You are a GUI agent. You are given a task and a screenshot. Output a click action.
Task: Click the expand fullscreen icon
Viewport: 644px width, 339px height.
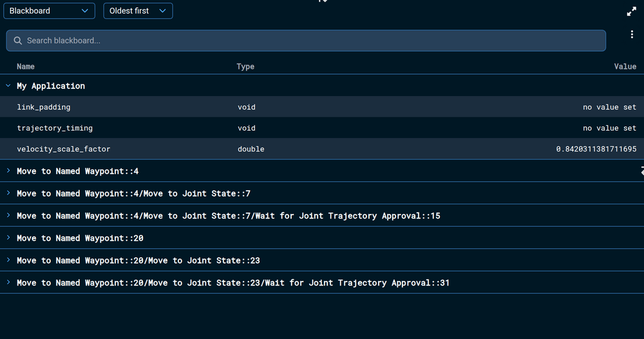(631, 12)
